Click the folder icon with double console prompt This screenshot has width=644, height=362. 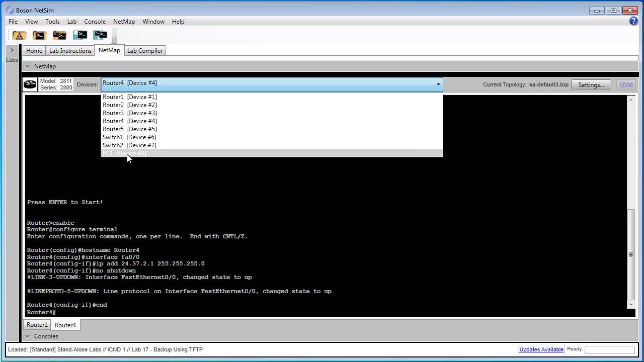[x=59, y=35]
